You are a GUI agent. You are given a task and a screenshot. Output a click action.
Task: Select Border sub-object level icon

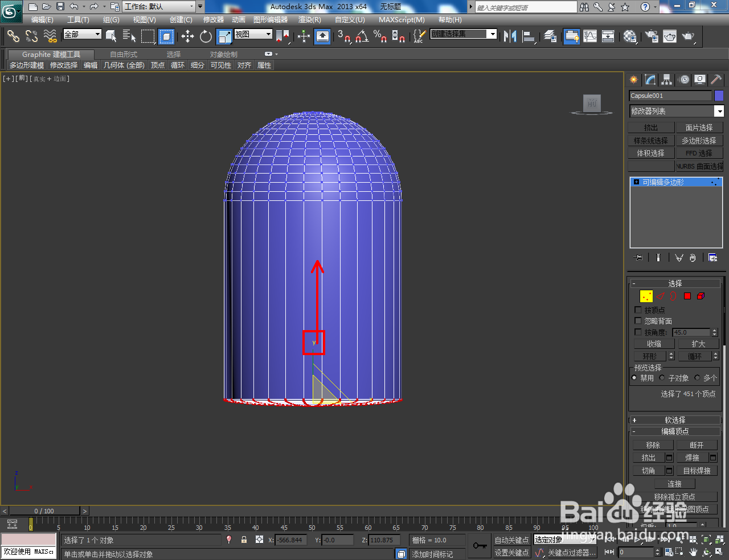coord(674,296)
